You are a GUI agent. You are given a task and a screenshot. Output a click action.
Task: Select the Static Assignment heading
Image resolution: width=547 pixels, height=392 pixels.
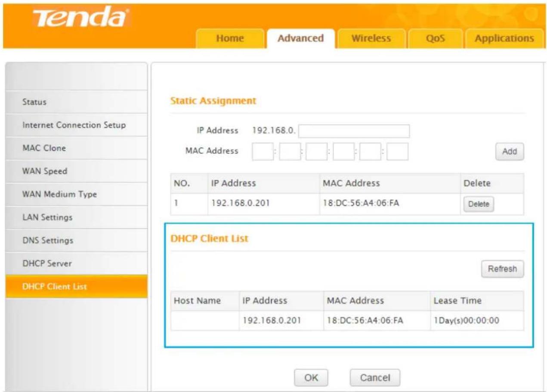pyautogui.click(x=213, y=101)
